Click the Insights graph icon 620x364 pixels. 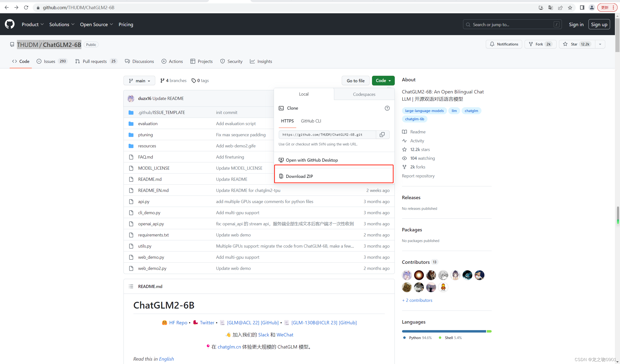point(252,61)
